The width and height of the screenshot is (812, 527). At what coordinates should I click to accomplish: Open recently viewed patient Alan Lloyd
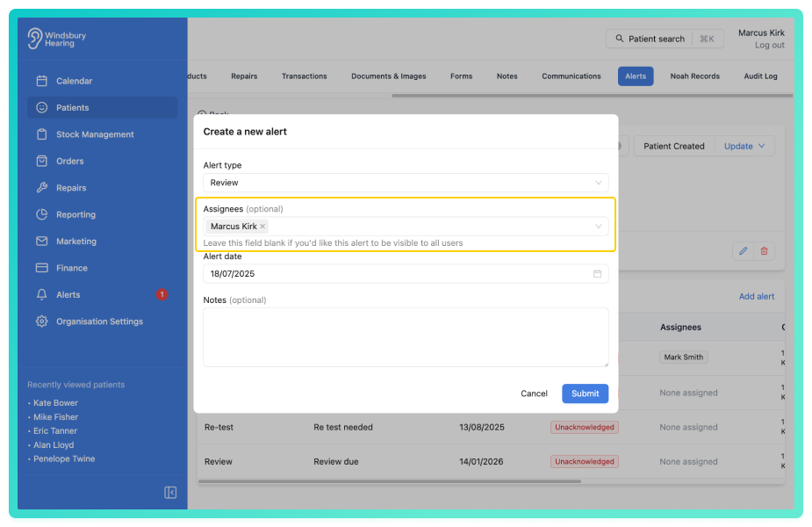pos(54,444)
